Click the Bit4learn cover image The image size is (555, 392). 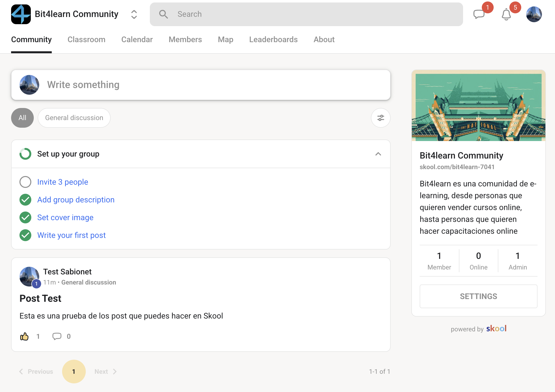479,106
